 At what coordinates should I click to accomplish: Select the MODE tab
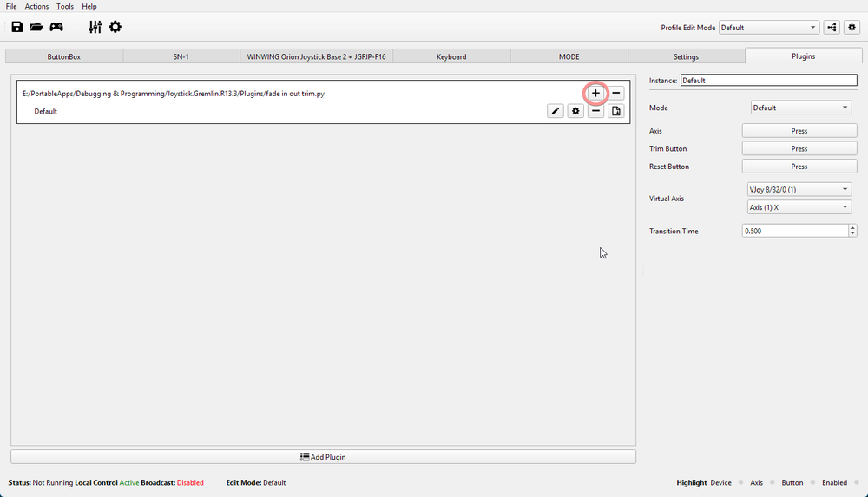(x=569, y=56)
